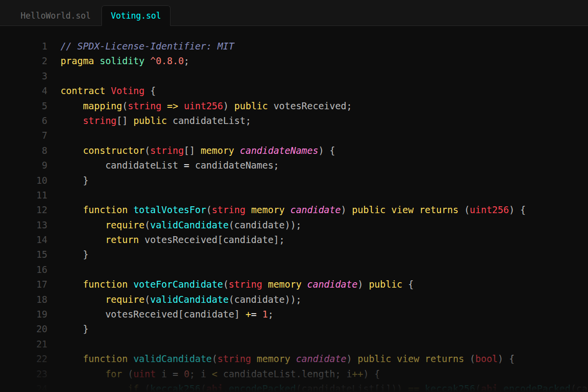Viewport: 588px width, 392px height.
Task: Click 'votesReceived' on line 5
Action: pos(310,106)
